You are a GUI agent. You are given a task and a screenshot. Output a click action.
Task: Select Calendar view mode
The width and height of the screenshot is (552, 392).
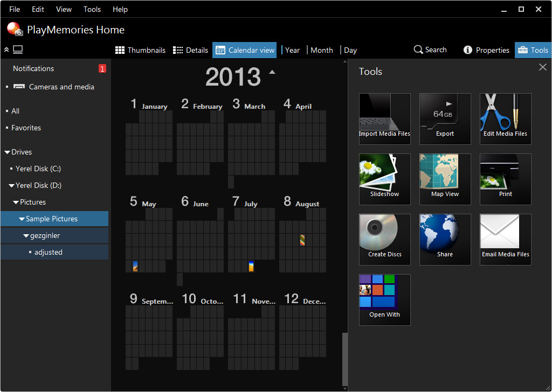coord(245,50)
